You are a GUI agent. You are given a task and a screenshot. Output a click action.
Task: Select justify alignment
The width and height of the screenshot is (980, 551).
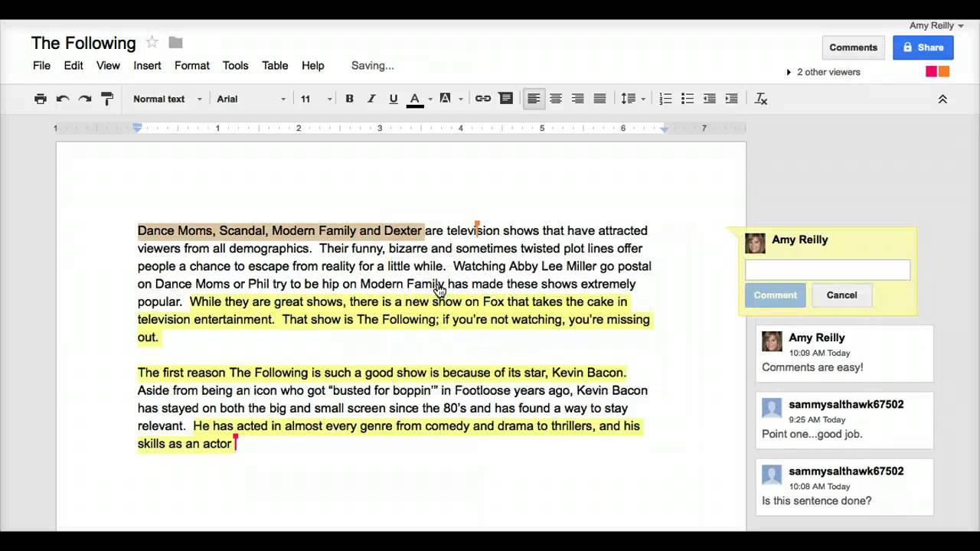coord(600,99)
